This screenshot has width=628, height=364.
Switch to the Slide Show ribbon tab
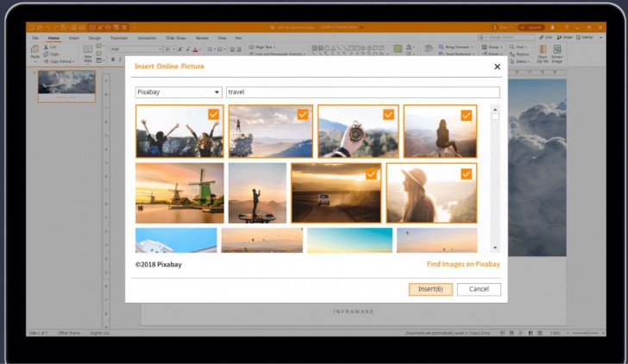click(x=176, y=38)
